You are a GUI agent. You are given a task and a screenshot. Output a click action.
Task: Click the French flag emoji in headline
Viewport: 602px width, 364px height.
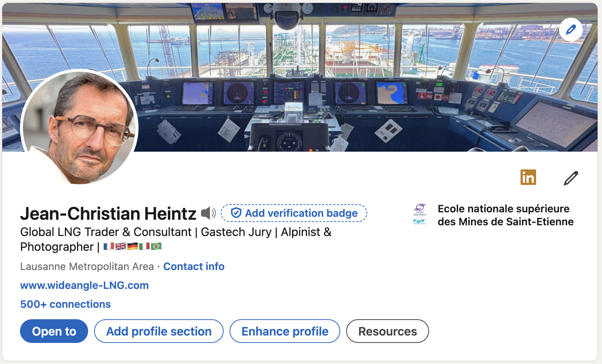[x=108, y=246]
